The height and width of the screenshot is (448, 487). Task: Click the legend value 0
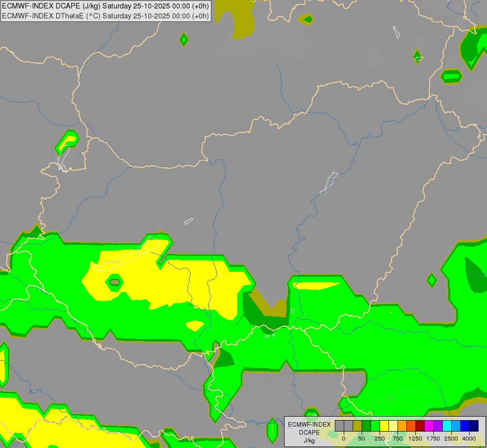(x=344, y=439)
